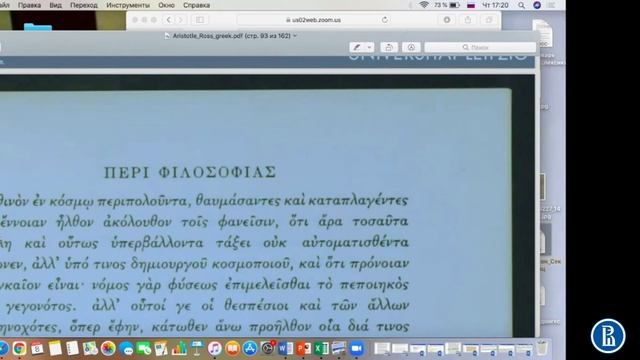This screenshot has width=640, height=360.
Task: Click the us02web.zoom.us address bar
Action: tap(313, 20)
